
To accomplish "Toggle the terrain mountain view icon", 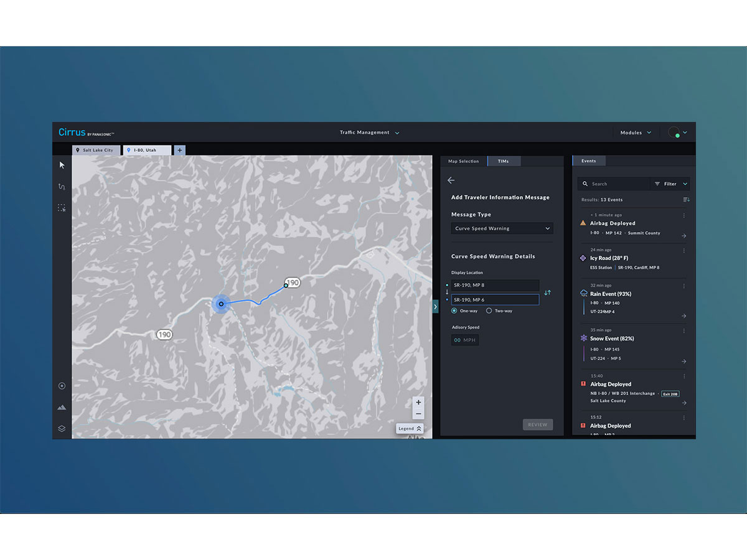I will pyautogui.click(x=62, y=407).
